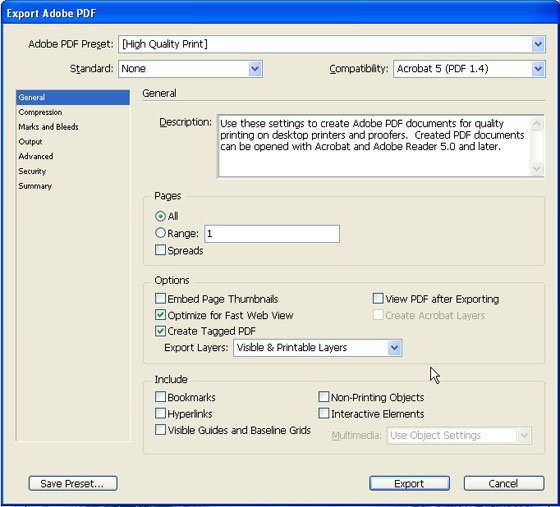Enable Non-Printing Objects checkbox
This screenshot has height=507, width=560.
click(x=324, y=397)
